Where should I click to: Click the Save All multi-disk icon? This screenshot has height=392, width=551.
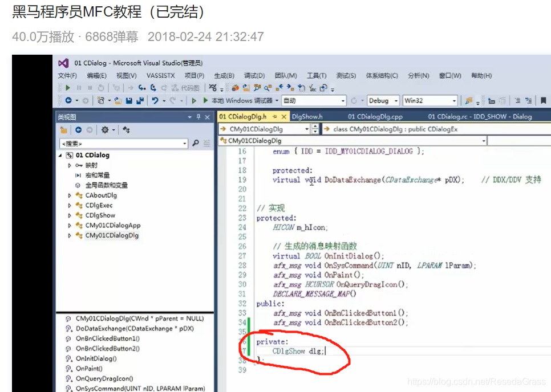tap(140, 101)
